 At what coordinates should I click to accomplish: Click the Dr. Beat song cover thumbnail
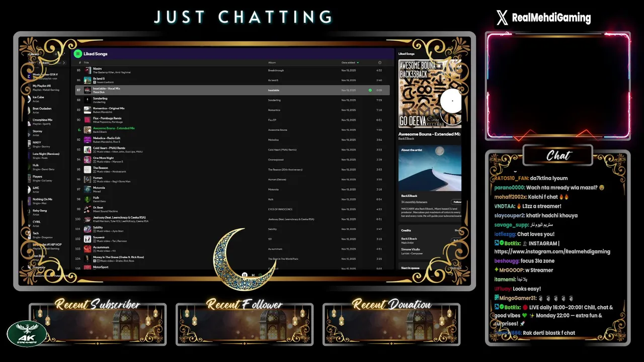(88, 209)
